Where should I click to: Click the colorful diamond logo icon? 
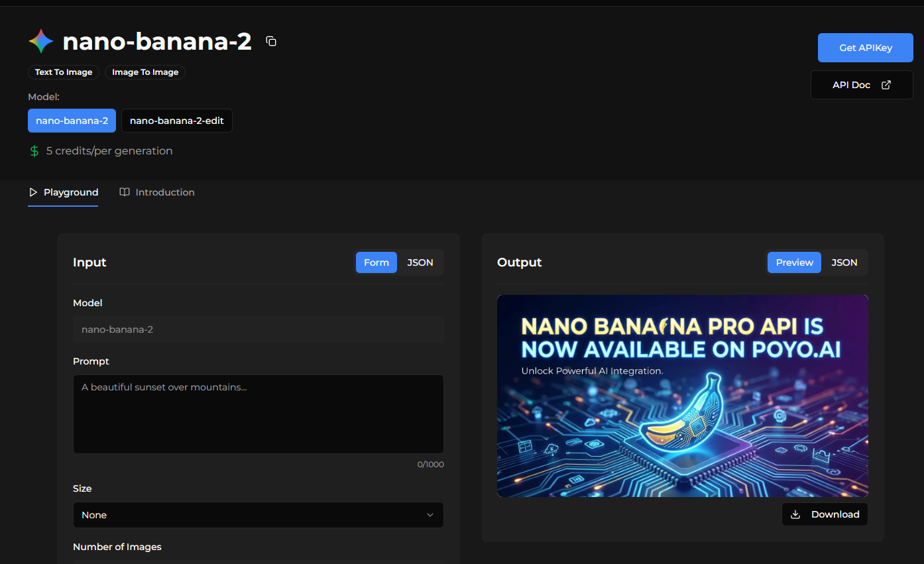coord(40,40)
